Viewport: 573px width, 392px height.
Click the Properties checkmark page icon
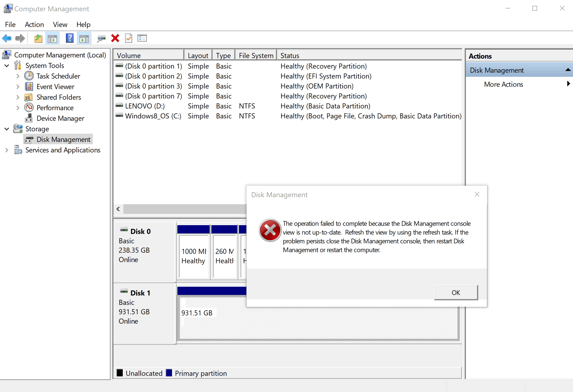129,38
